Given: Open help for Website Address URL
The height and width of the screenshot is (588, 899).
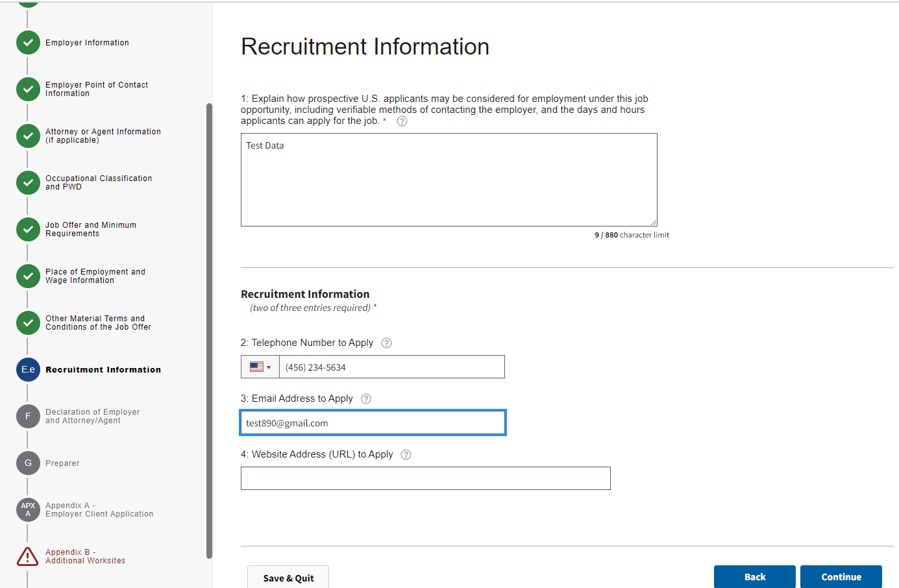Looking at the screenshot, I should pyautogui.click(x=406, y=455).
